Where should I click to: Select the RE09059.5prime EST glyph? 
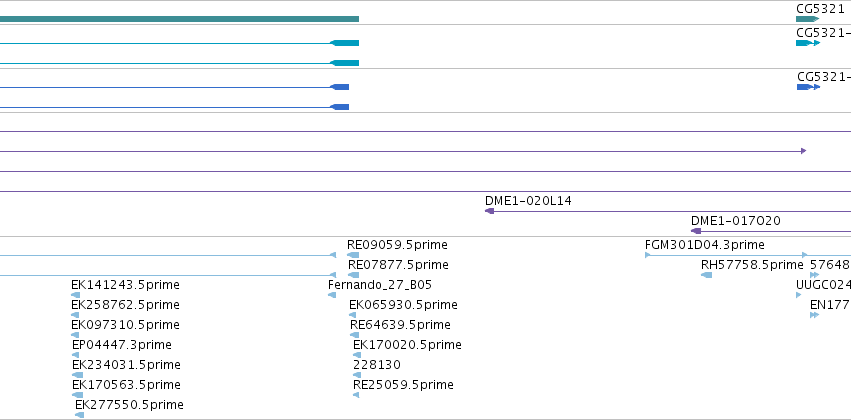pos(353,255)
